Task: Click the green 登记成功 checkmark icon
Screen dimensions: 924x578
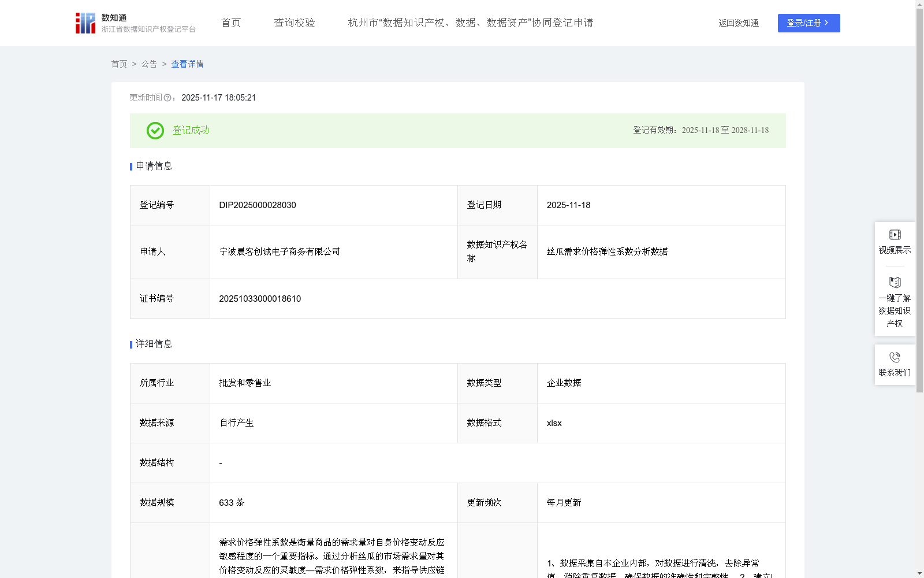Action: pyautogui.click(x=155, y=131)
